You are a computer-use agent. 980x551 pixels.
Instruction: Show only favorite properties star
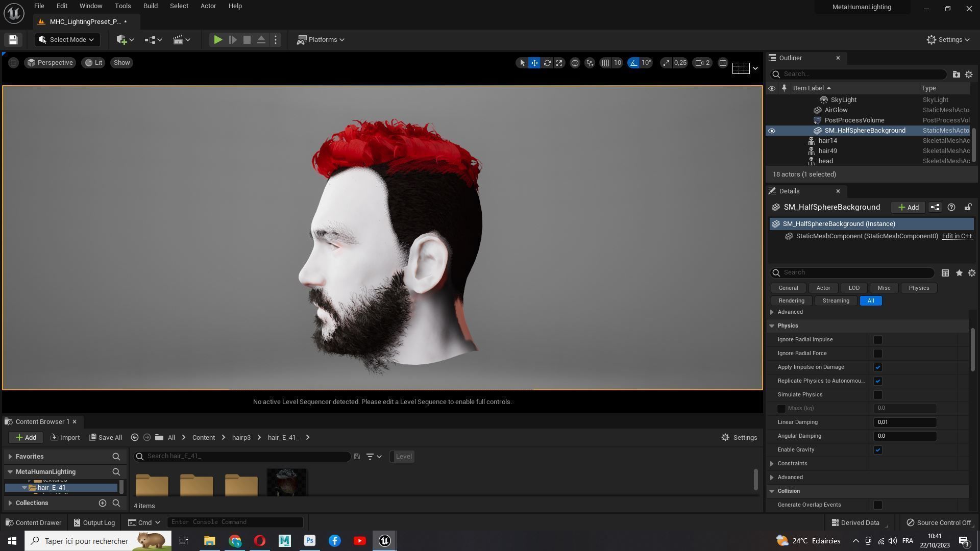click(959, 273)
